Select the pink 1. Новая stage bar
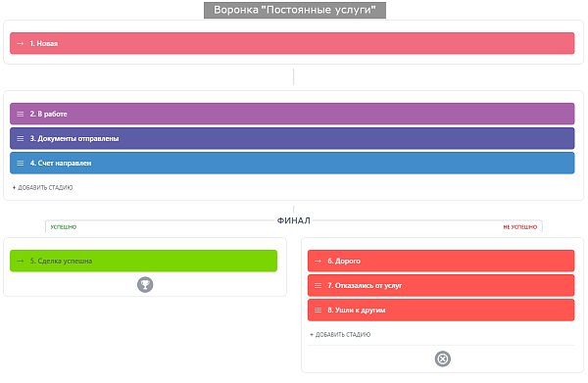Image resolution: width=588 pixels, height=383 pixels. coord(292,43)
